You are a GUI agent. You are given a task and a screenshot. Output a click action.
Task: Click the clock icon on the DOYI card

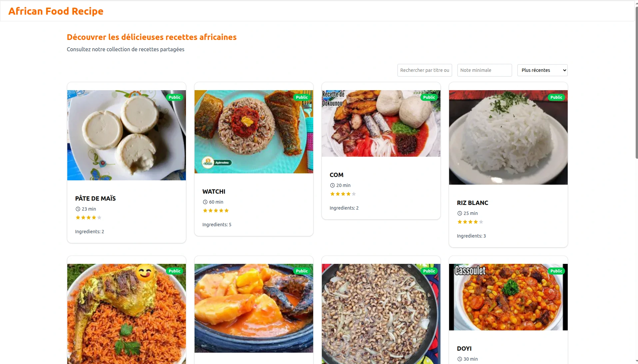pyautogui.click(x=459, y=359)
